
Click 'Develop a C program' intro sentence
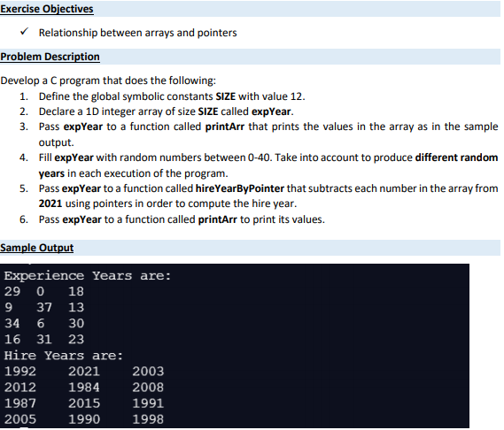coord(108,81)
